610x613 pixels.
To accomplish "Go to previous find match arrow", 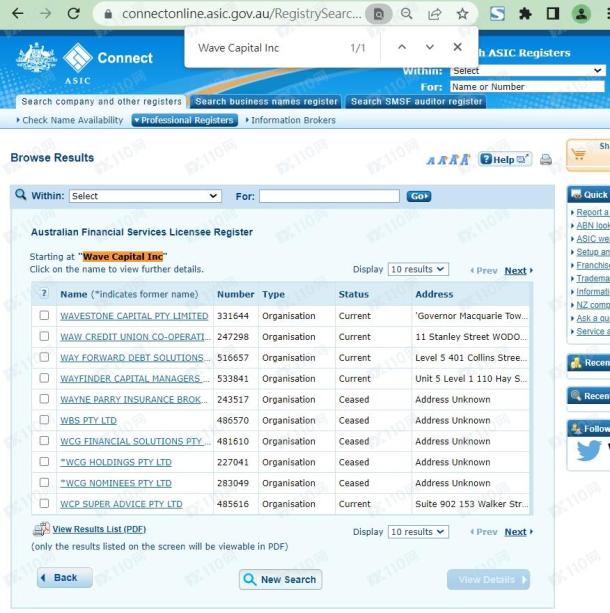I will point(402,47).
